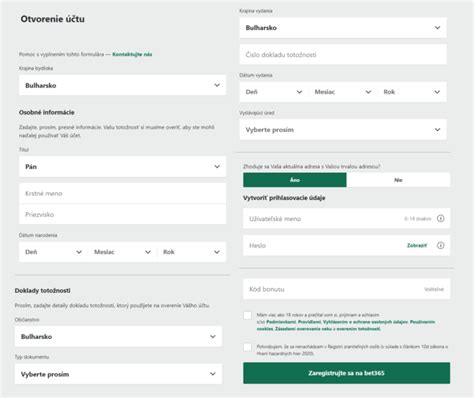This screenshot has height=398, width=474.
Task: Click the Vytvoriť prihlasovacie údaje heading
Action: click(x=284, y=198)
